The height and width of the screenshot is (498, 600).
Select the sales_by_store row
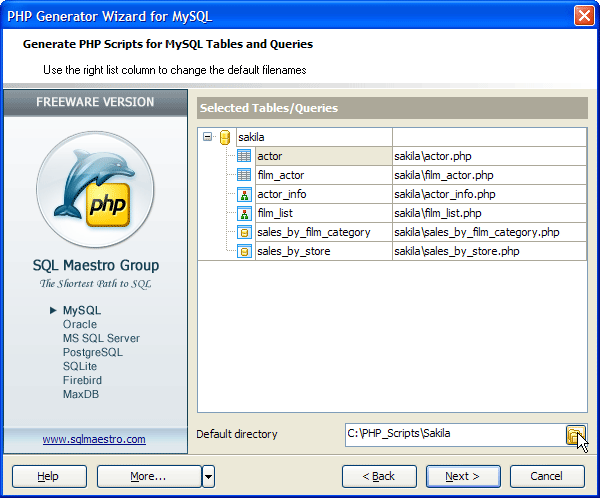point(324,251)
